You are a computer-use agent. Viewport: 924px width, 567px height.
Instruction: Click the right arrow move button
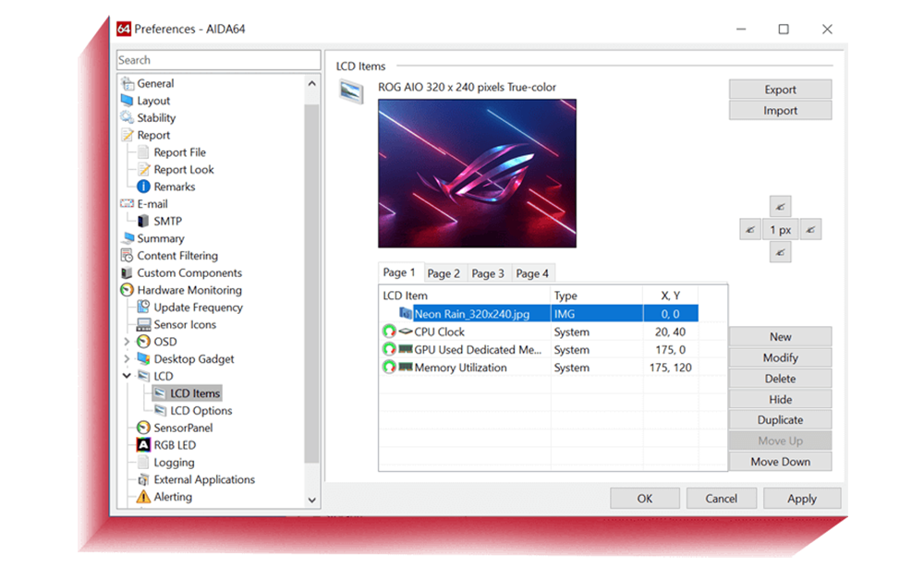click(x=810, y=230)
